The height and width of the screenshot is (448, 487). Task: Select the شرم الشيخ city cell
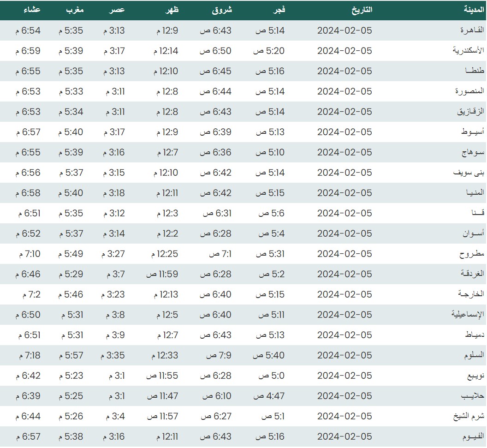click(x=468, y=416)
